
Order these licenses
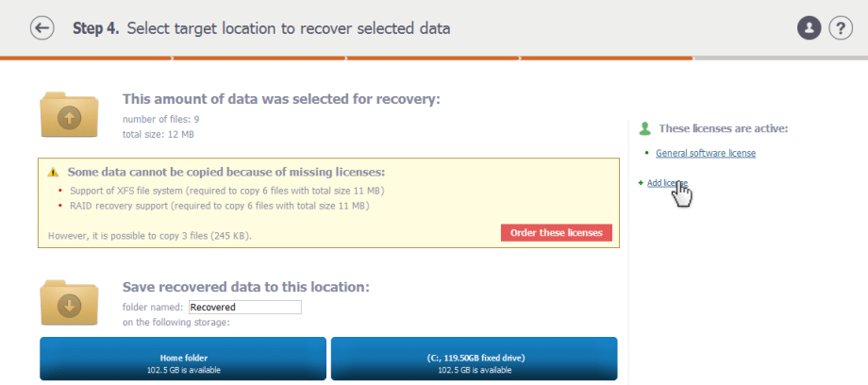tap(557, 233)
